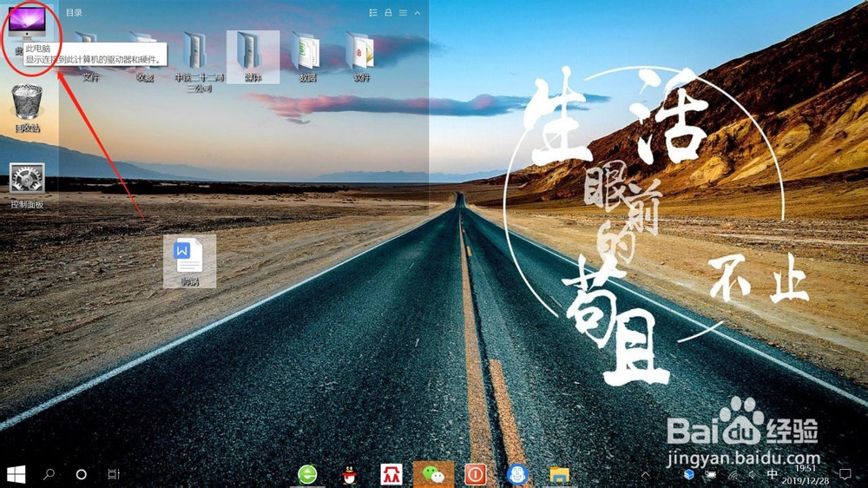Open the blue face app on taskbar
The width and height of the screenshot is (868, 488).
click(x=517, y=475)
